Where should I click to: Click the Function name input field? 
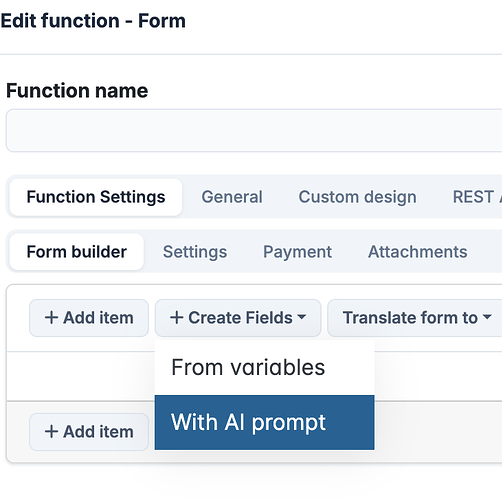[254, 130]
